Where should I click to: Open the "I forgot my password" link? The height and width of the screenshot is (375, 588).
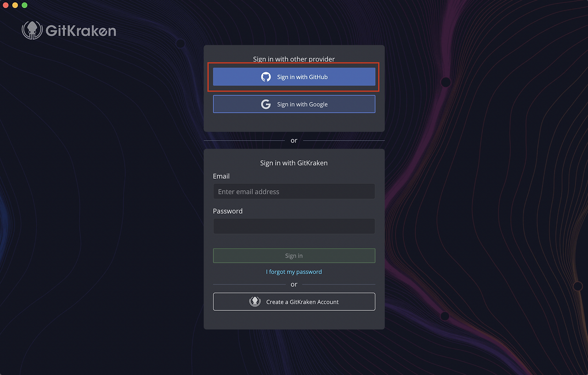click(x=294, y=272)
